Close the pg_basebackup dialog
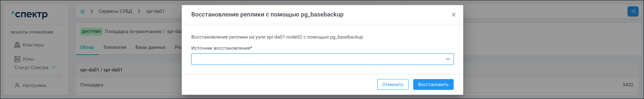Screen dimensions: 644x99 454,15
